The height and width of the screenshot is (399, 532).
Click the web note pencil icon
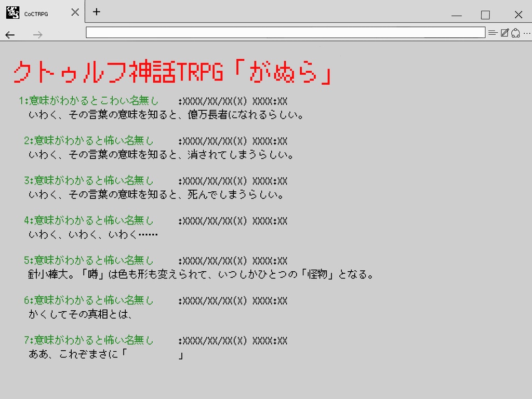tap(504, 33)
